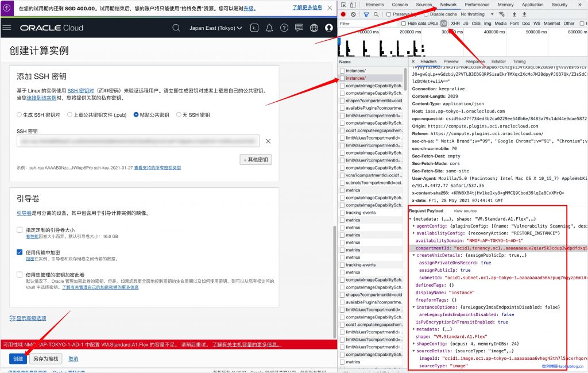Image resolution: width=588 pixels, height=373 pixels.
Task: Select the 生成 SSH 密钥对 radio button
Action: point(18,113)
